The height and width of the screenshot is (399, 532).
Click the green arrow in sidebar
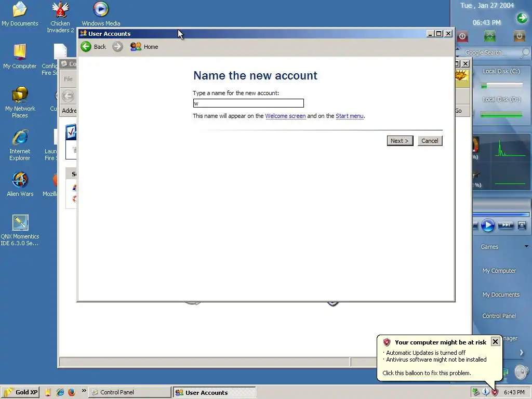point(522,18)
